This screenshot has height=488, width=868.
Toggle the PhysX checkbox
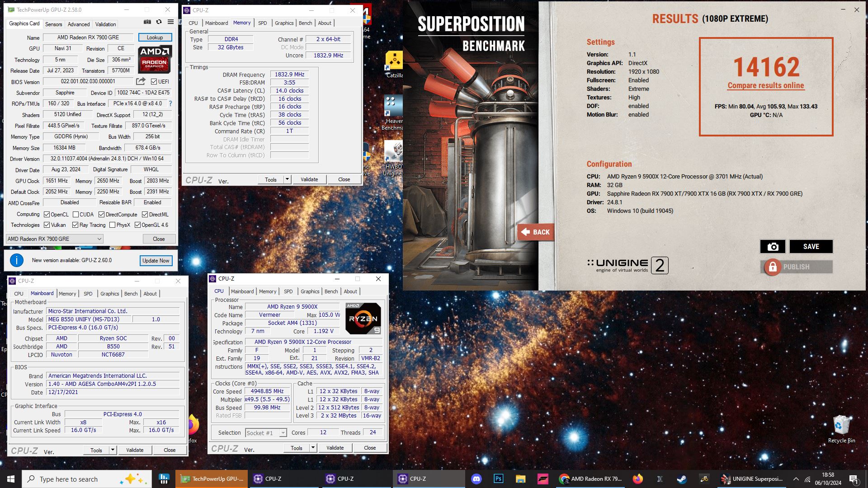(112, 225)
